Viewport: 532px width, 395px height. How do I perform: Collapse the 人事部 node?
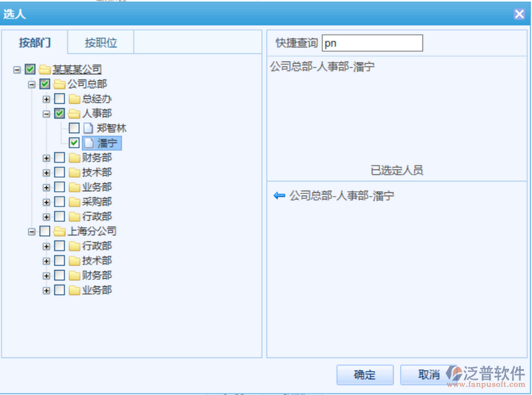(x=47, y=114)
